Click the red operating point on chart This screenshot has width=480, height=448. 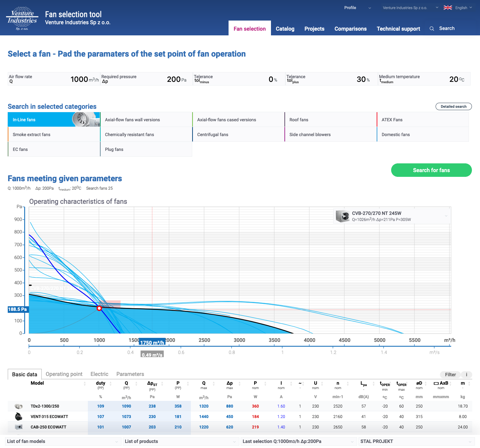tap(99, 308)
